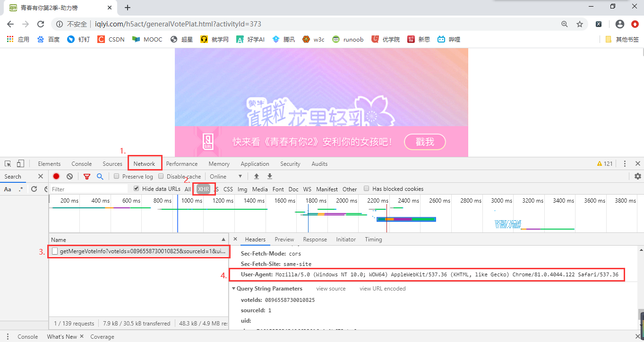The height and width of the screenshot is (342, 644).
Task: Open the Security tab
Action: coord(290,164)
